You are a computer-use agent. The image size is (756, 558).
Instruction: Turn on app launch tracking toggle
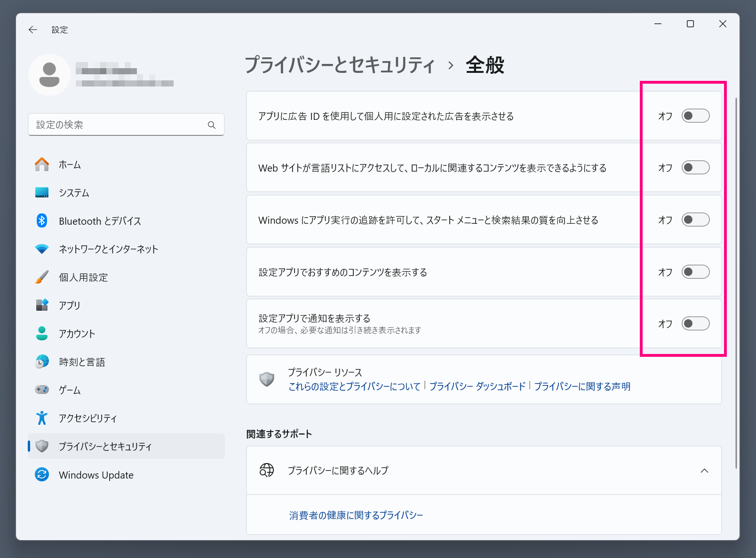(x=695, y=220)
